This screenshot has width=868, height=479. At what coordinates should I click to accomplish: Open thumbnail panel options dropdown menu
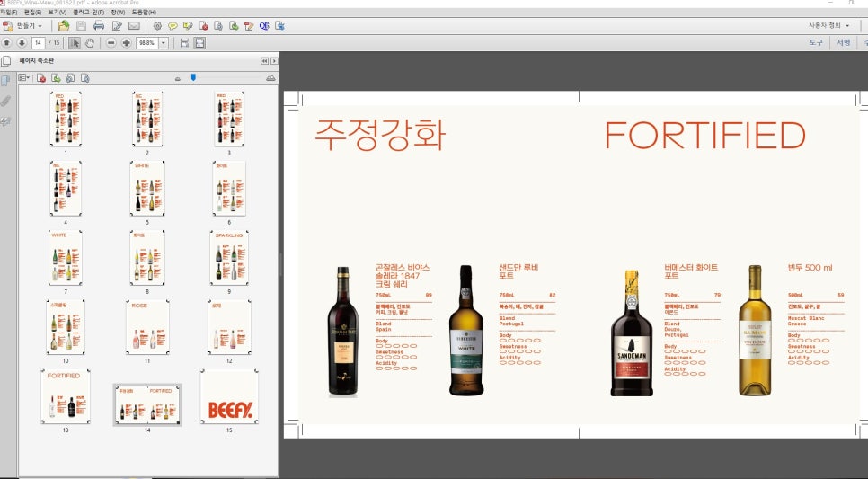click(x=23, y=78)
